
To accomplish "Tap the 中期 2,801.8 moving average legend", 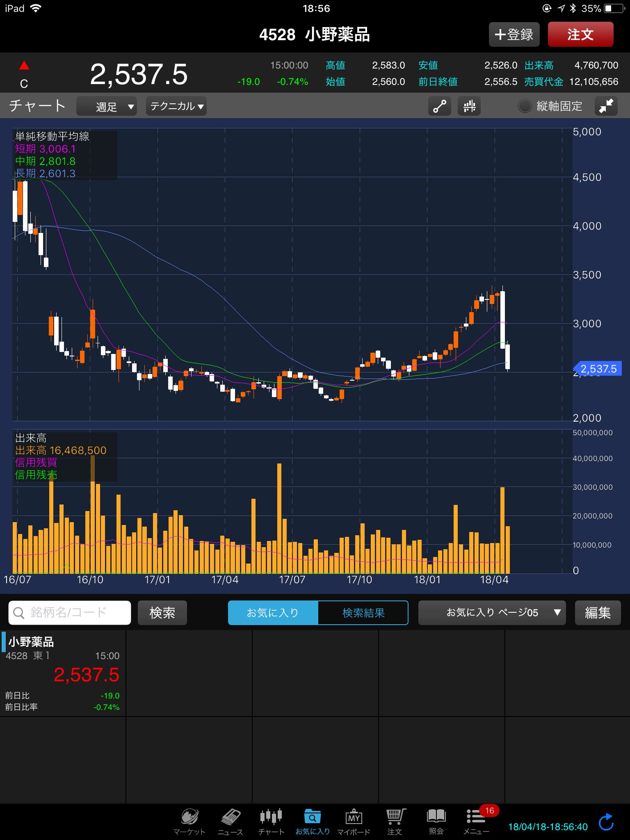I will [46, 161].
